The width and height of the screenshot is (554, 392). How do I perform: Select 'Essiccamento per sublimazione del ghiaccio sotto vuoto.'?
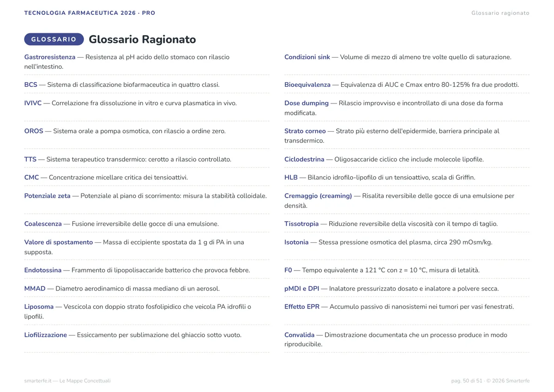(x=159, y=335)
